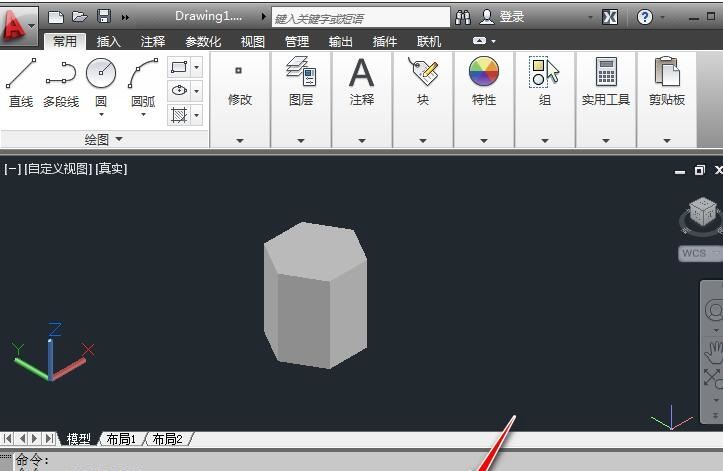Click the [-] viewport controls label

click(12, 169)
